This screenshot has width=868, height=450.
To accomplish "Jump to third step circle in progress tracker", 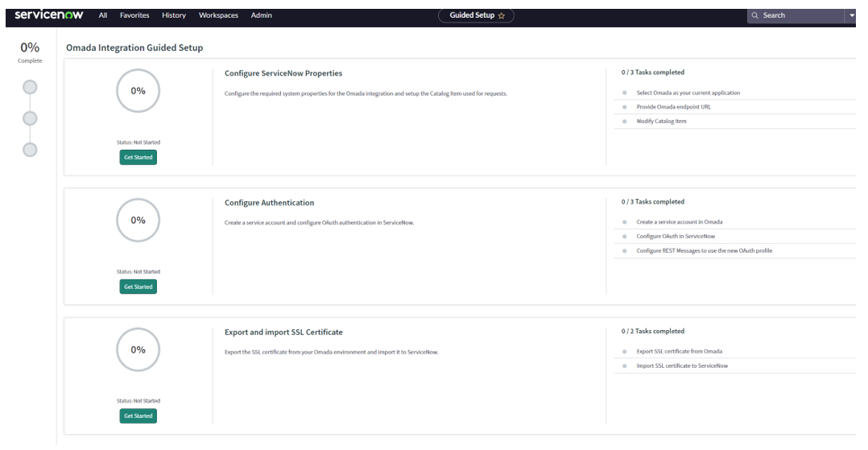I will 30,150.
